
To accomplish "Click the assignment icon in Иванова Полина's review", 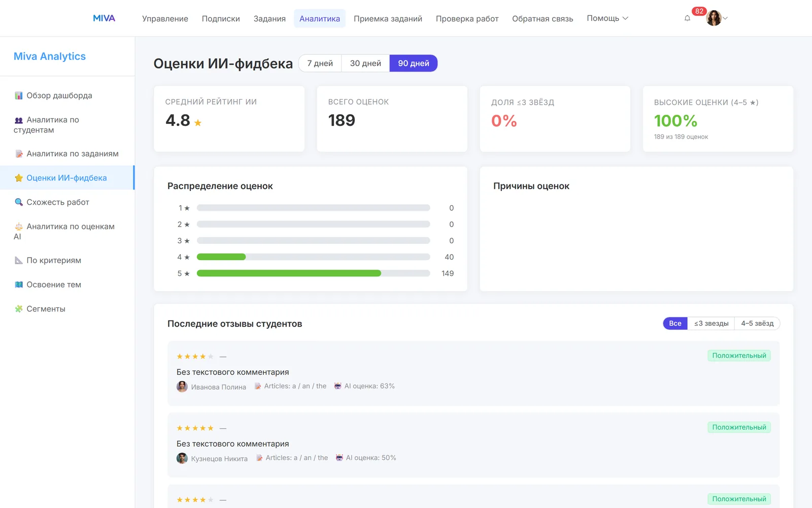I will (x=258, y=386).
